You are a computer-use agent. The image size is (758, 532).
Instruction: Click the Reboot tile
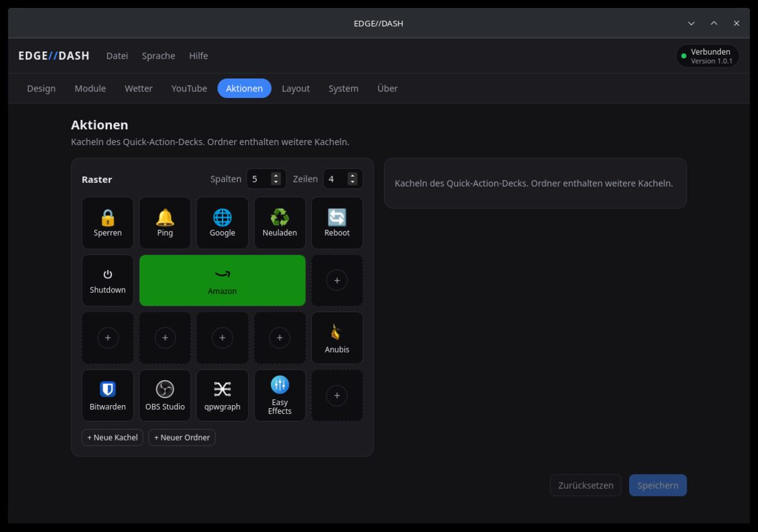click(337, 223)
